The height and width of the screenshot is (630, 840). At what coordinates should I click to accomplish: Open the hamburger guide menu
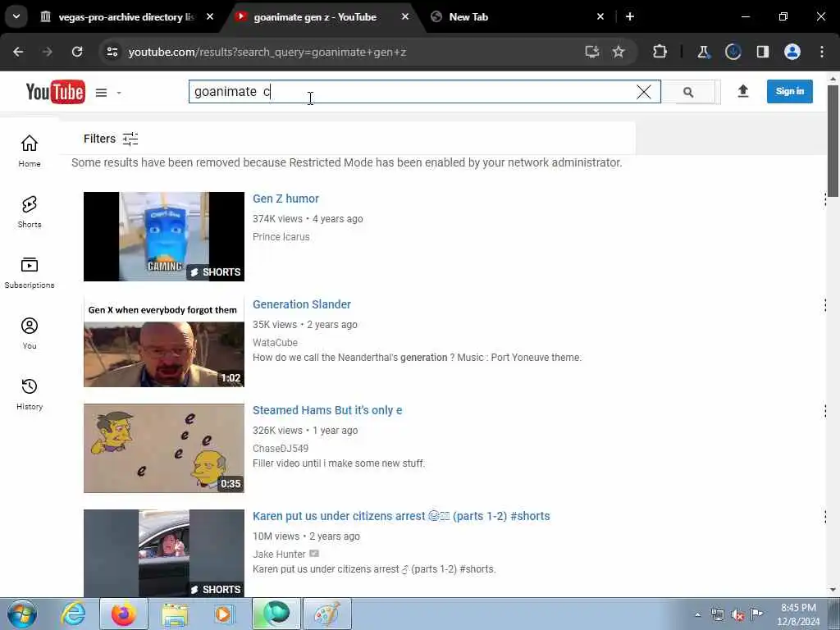tap(101, 93)
